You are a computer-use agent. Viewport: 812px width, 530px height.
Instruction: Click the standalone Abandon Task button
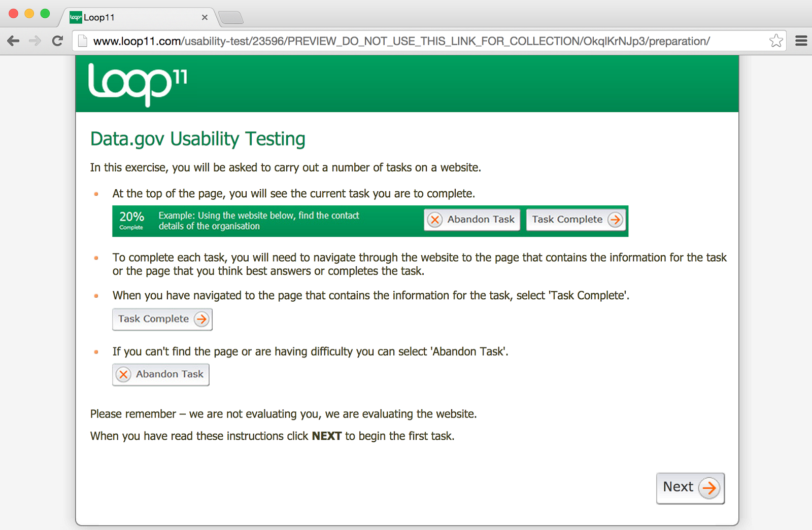161,375
